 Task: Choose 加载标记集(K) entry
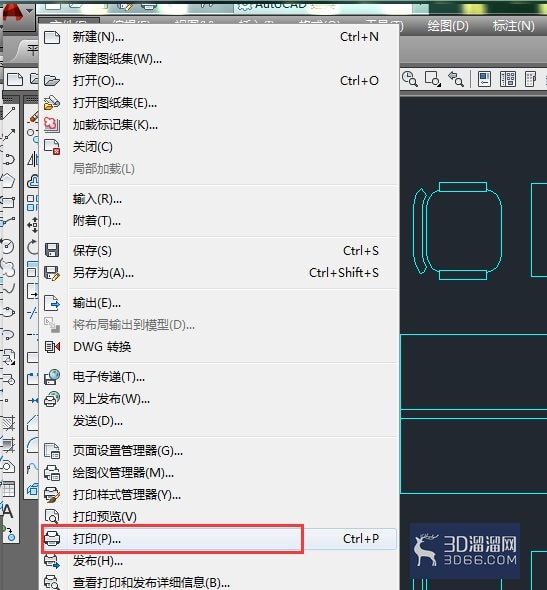(x=219, y=125)
